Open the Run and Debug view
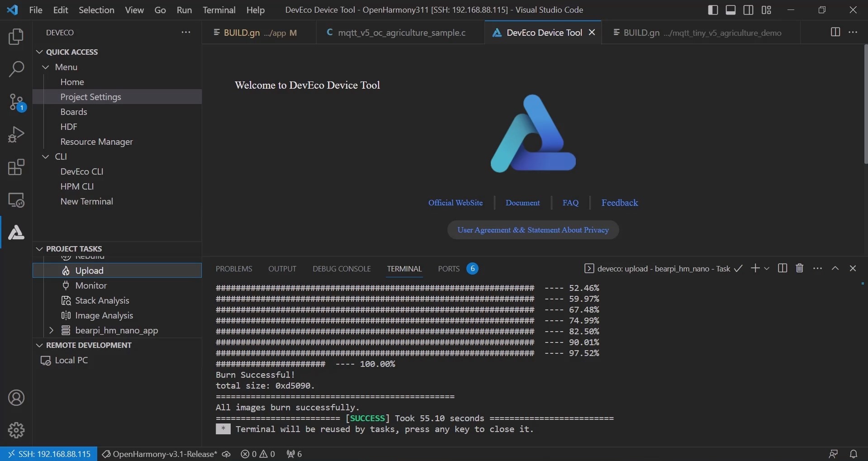Screen dimensions: 868x461 coord(16,134)
